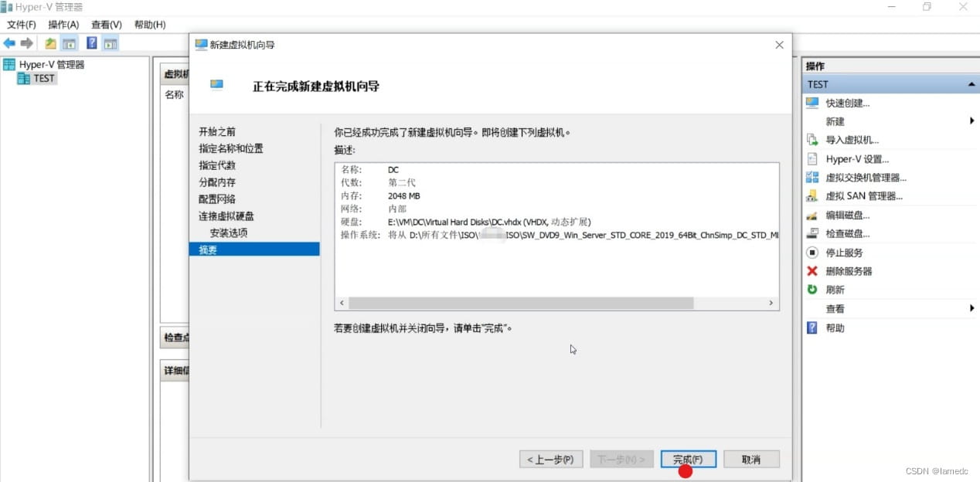Click the 虚拟交换机管理器 icon
Image resolution: width=980 pixels, height=482 pixels.
click(x=812, y=178)
